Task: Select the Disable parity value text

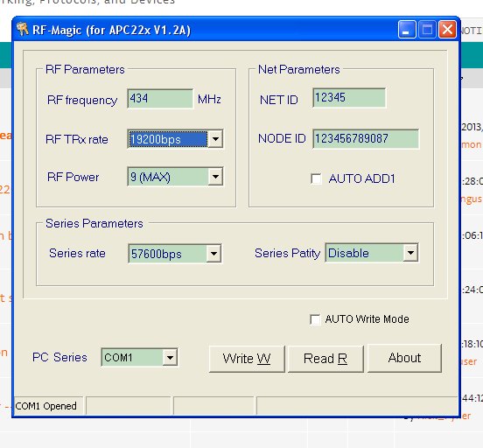Action: [x=348, y=253]
